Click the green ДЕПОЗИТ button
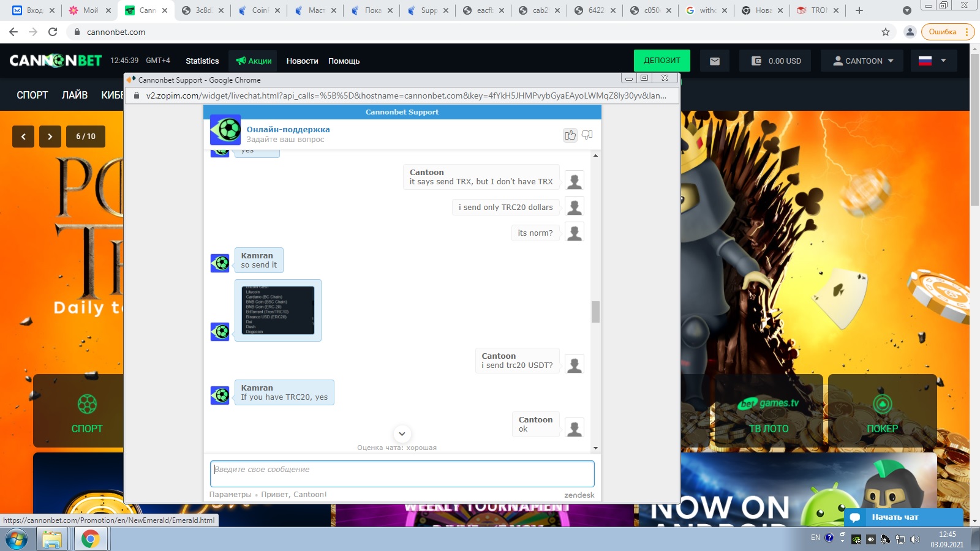 pyautogui.click(x=662, y=61)
